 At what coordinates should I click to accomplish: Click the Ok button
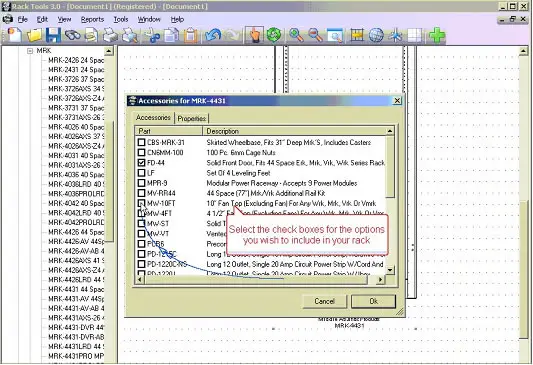tap(373, 301)
